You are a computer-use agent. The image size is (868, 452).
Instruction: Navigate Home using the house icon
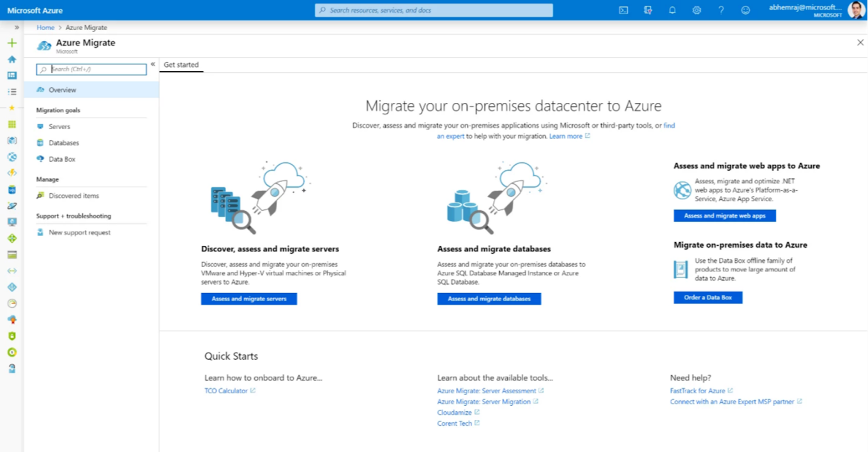(12, 60)
